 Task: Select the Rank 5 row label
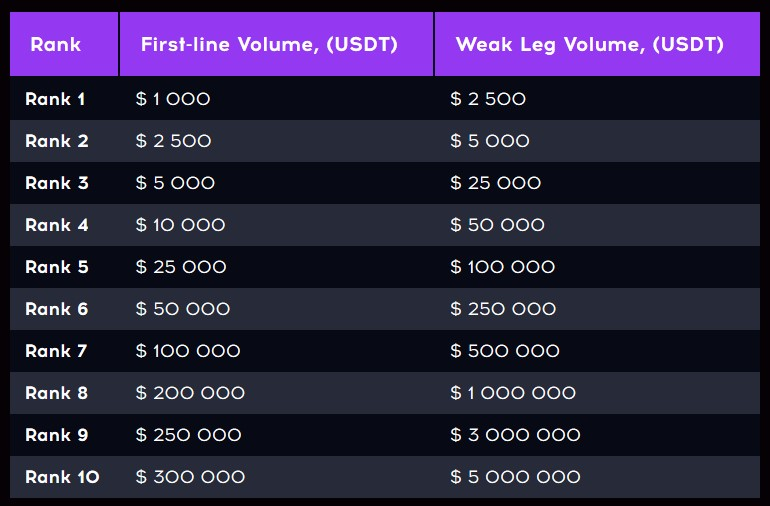(57, 267)
